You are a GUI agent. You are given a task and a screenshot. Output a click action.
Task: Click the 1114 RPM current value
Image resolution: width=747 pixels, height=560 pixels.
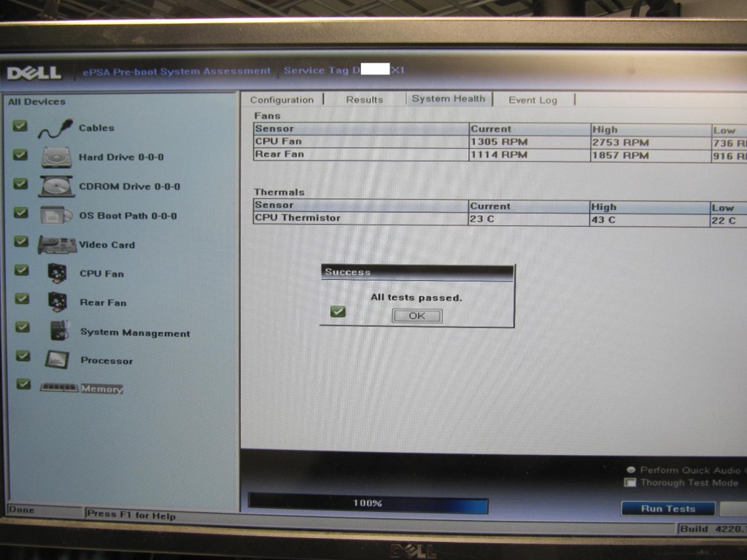(499, 155)
